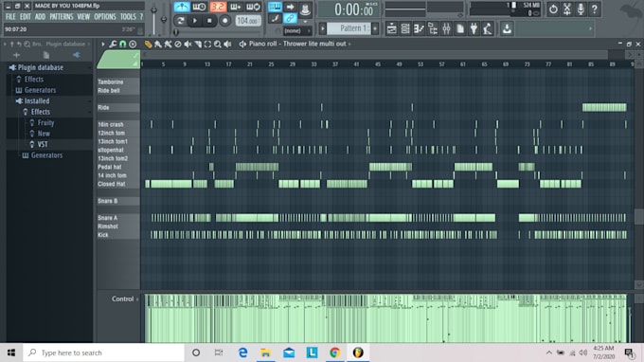Open the OPTIONS menu

click(105, 17)
